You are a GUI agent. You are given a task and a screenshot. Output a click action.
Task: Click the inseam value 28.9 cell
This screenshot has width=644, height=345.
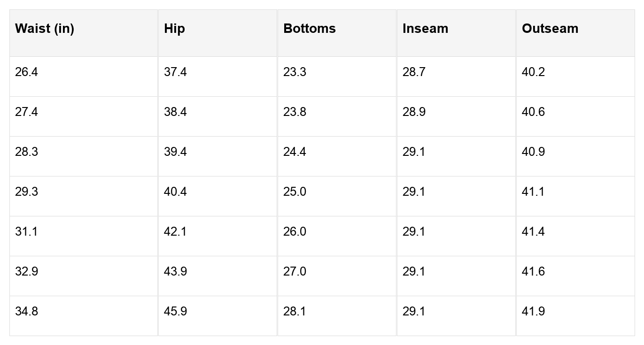[x=414, y=112]
